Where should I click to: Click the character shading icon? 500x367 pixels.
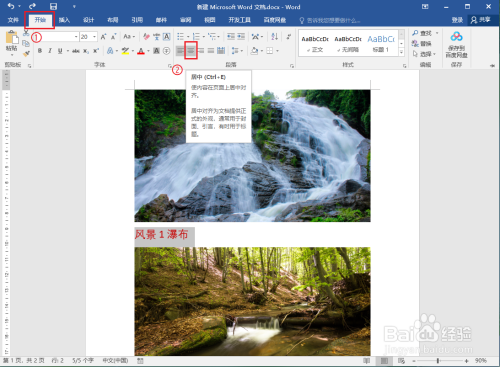tap(156, 51)
